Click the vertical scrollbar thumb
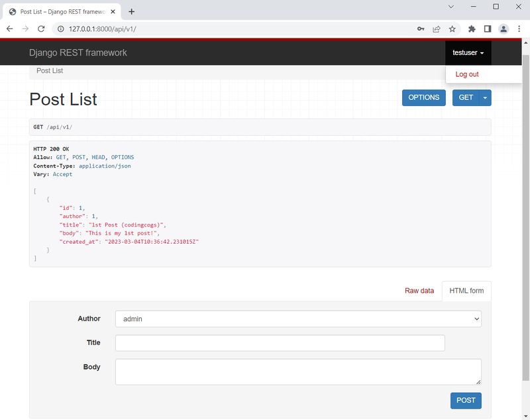Viewport: 530px width, 420px height. (x=525, y=218)
